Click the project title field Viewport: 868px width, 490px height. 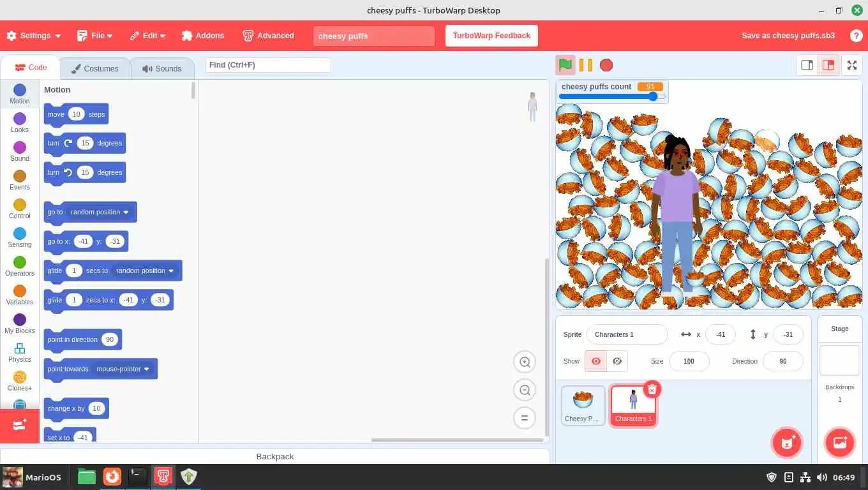[x=374, y=36]
